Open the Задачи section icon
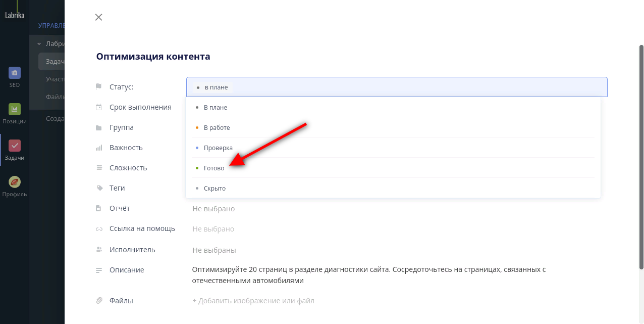The width and height of the screenshot is (644, 324). 15,146
